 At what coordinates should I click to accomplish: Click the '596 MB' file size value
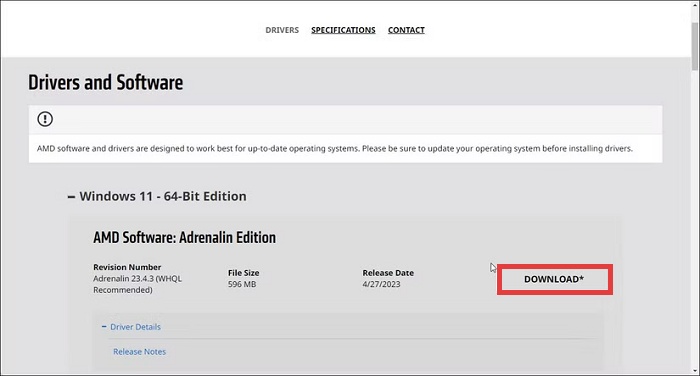coord(242,284)
